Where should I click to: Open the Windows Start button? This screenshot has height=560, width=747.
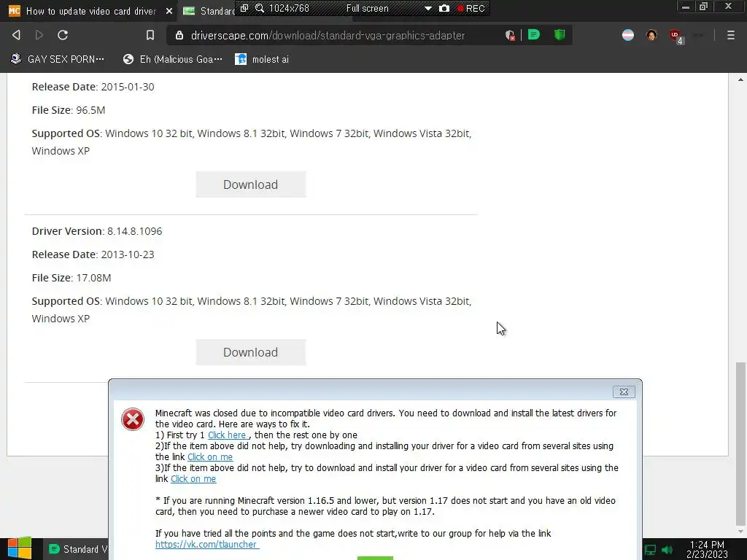click(20, 548)
